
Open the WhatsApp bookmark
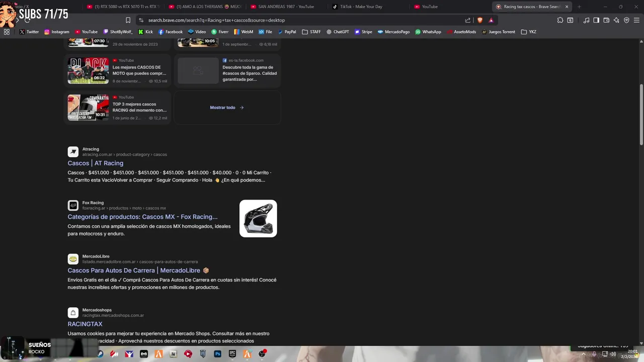tap(428, 32)
